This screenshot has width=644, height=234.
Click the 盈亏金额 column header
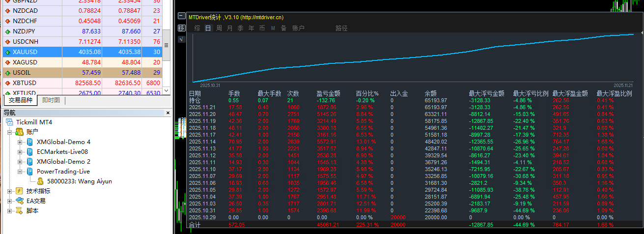329,93
